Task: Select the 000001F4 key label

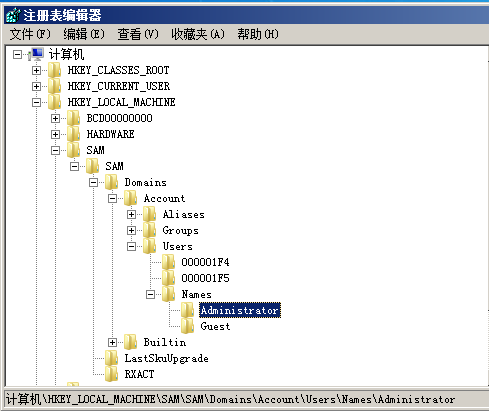Action: click(x=205, y=262)
